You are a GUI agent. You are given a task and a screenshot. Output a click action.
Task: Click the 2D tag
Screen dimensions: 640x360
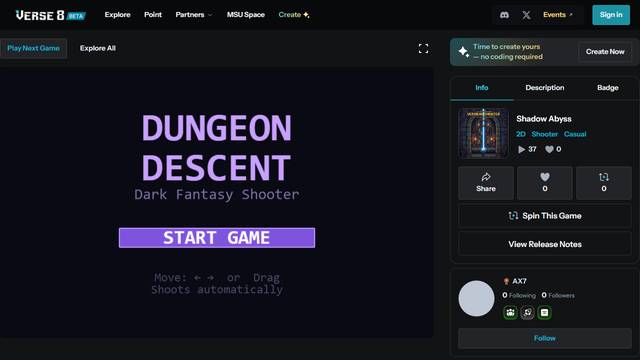[x=520, y=134]
